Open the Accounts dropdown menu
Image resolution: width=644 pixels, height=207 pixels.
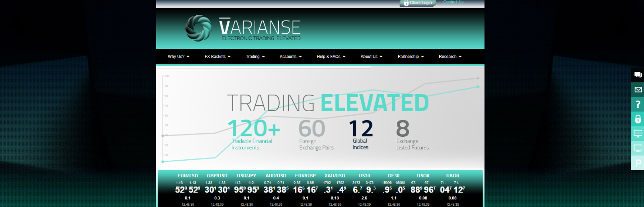click(x=291, y=57)
